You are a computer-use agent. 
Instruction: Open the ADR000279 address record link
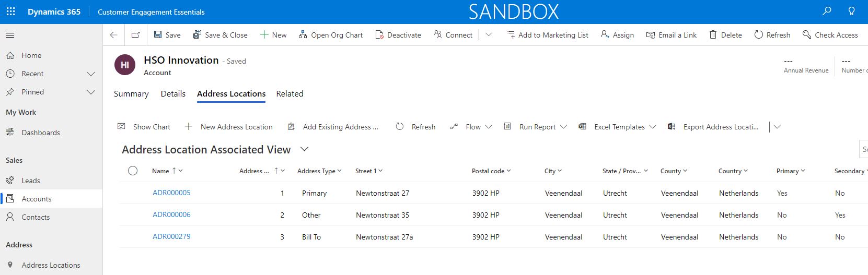click(x=171, y=236)
